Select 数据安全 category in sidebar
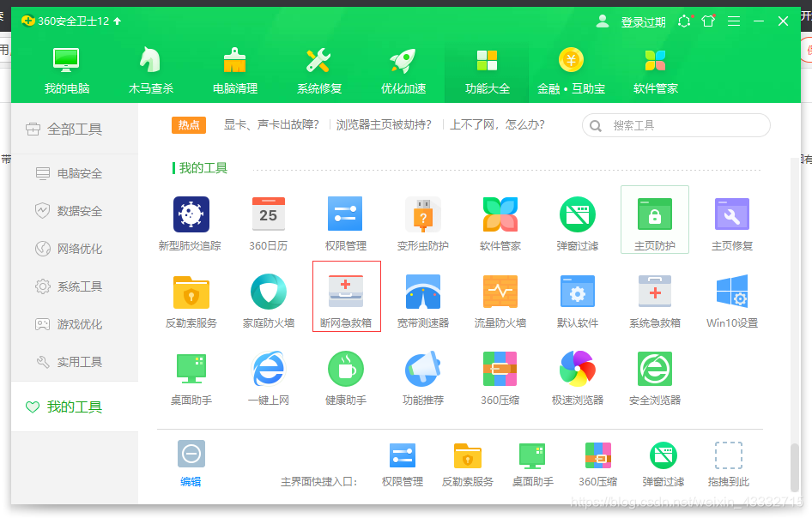Screen dimensions: 812x518 coord(75,211)
